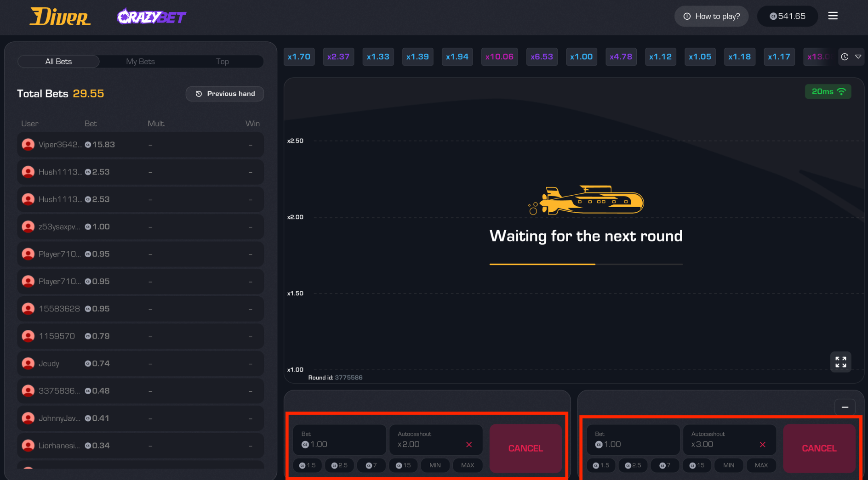Image resolution: width=868 pixels, height=480 pixels.
Task: Select the All Bets tab
Action: (58, 62)
